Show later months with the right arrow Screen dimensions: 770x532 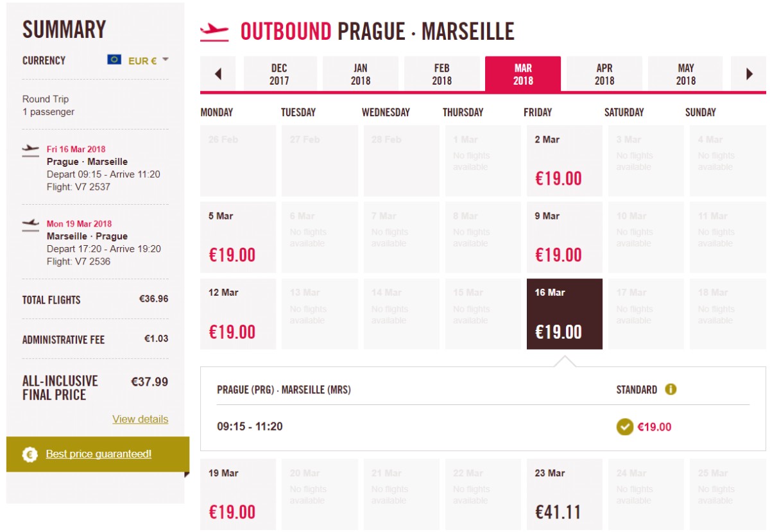coord(749,74)
